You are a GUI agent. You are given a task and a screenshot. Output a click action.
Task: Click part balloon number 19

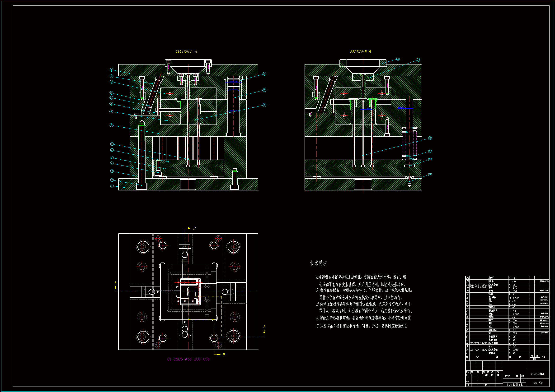click(430, 174)
